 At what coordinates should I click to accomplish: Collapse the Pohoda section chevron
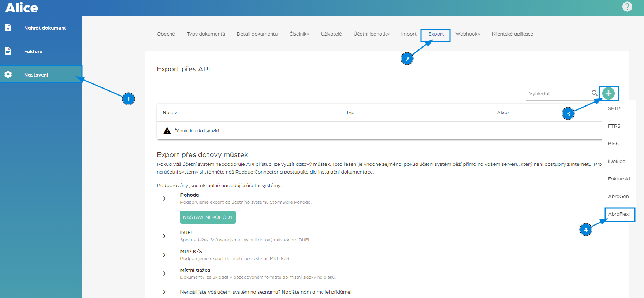point(164,198)
